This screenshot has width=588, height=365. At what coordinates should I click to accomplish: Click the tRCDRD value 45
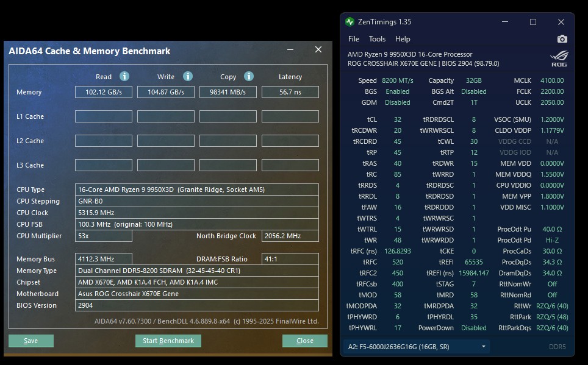(398, 141)
